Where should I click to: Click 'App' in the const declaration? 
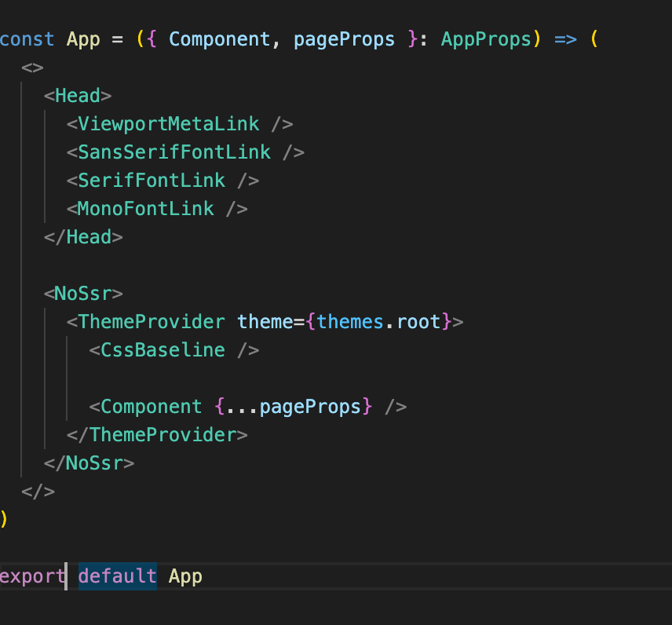click(83, 39)
